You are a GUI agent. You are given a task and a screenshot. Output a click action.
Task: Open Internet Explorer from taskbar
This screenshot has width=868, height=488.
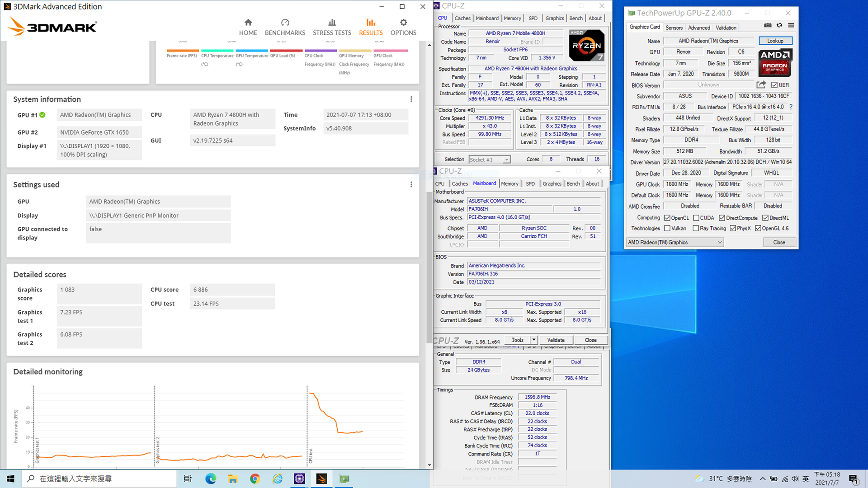tap(277, 479)
